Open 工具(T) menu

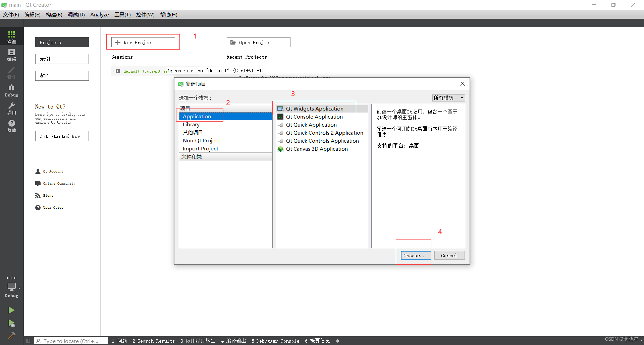[122, 14]
